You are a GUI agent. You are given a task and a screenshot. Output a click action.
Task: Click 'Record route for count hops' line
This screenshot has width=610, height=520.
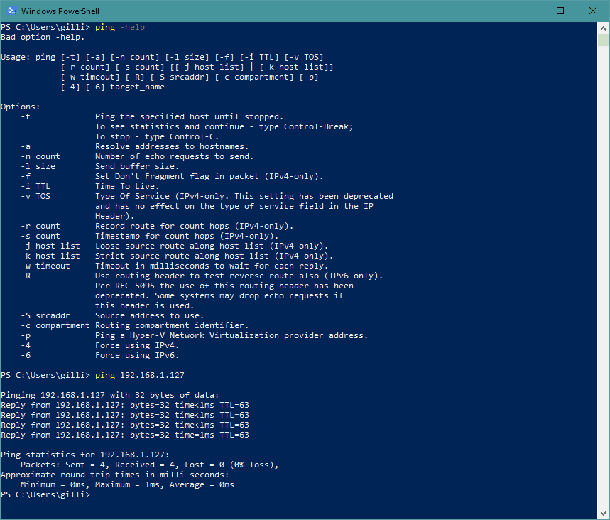[194, 226]
